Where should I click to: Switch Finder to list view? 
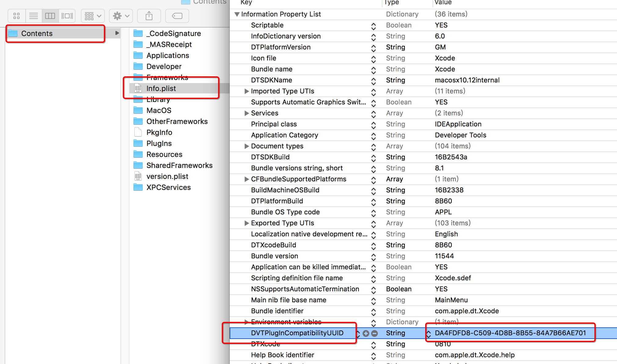click(33, 16)
